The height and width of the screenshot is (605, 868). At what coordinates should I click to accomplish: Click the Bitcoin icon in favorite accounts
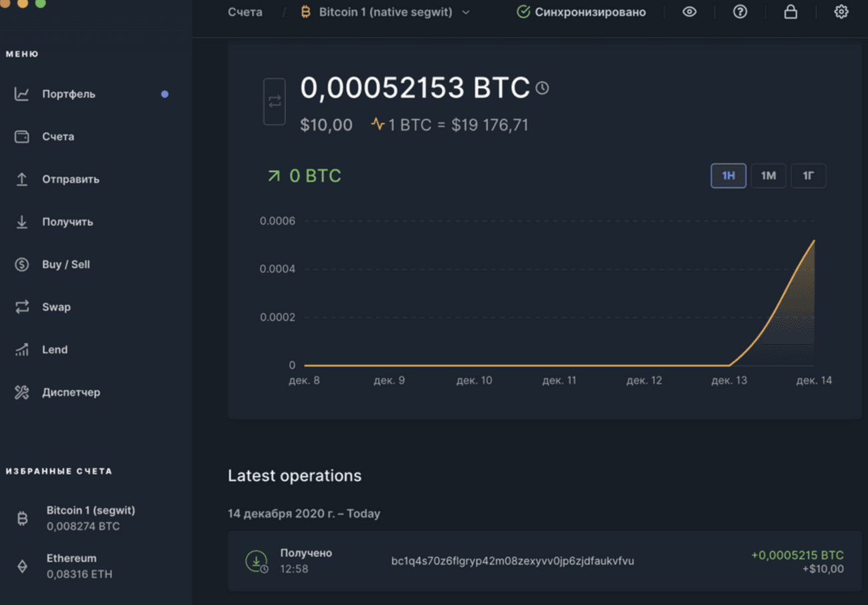(x=22, y=518)
